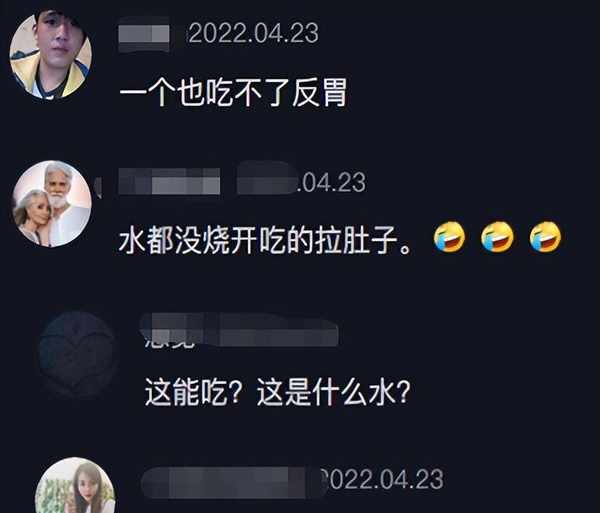Viewport: 600px width, 513px height.
Task: Open blurred username of bottom commenter
Action: (230, 482)
